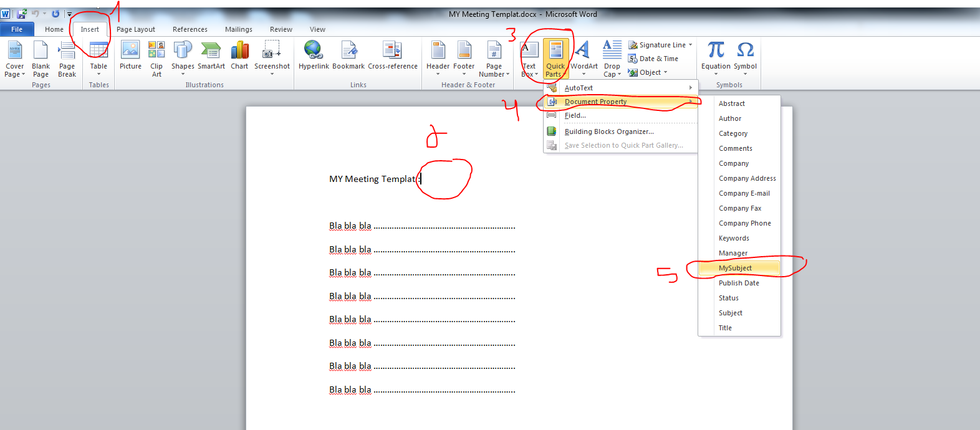Insert the Publish Date property
980x430 pixels.
[739, 283]
